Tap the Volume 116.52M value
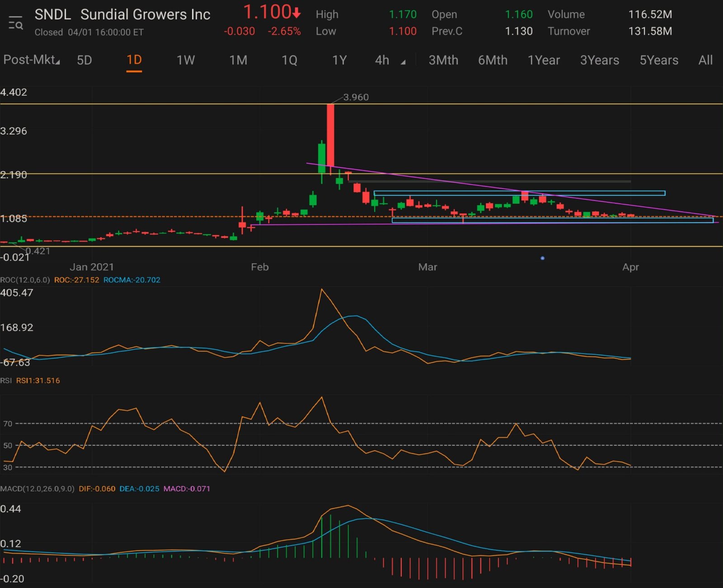This screenshot has height=588, width=723. click(x=650, y=14)
